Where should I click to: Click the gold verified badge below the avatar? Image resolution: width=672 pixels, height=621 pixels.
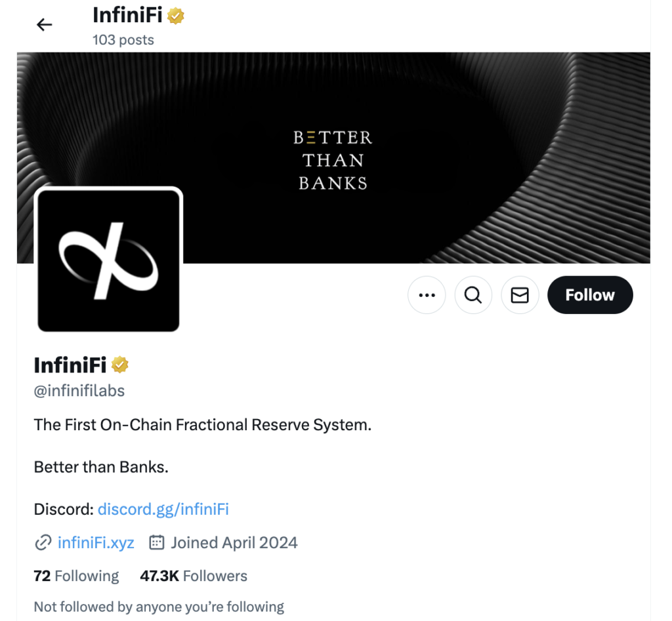120,365
